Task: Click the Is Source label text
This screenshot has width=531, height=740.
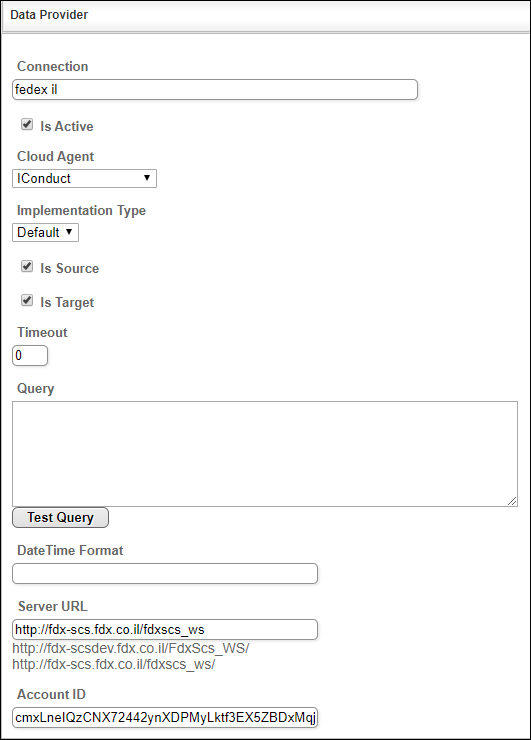Action: pos(70,269)
